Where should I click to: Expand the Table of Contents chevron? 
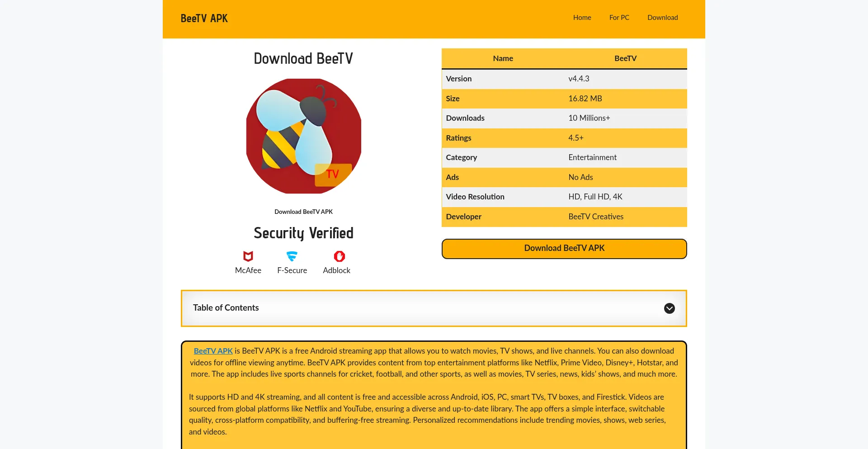tap(669, 308)
